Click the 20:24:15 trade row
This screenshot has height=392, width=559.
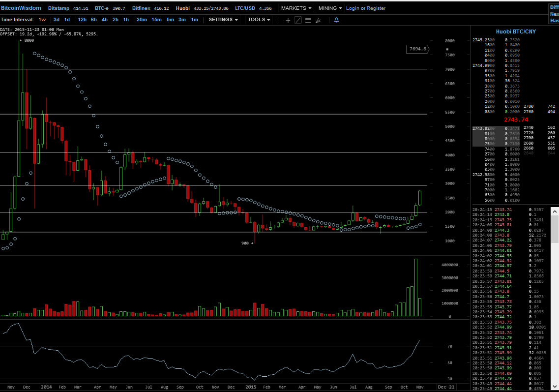pos(508,210)
